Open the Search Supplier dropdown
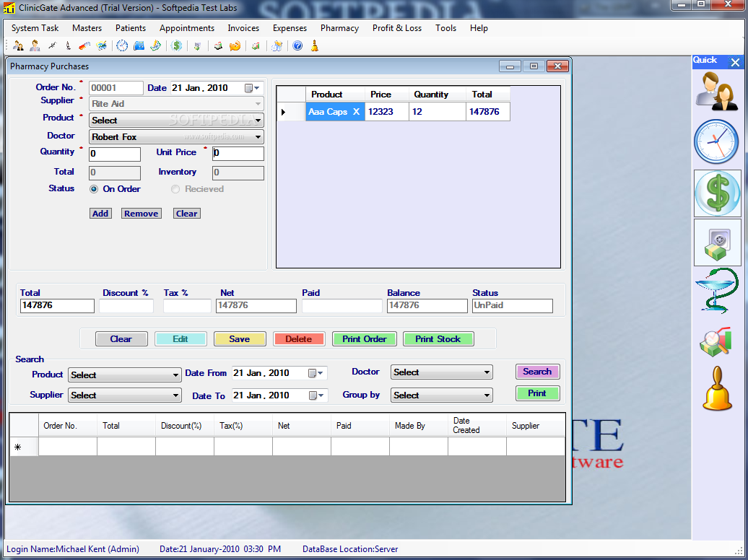This screenshot has height=560, width=748. click(x=175, y=395)
